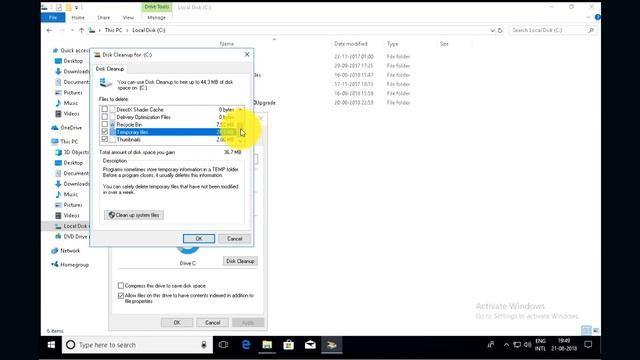
Task: Select the Disk Cleanup tab
Action: tap(110, 69)
